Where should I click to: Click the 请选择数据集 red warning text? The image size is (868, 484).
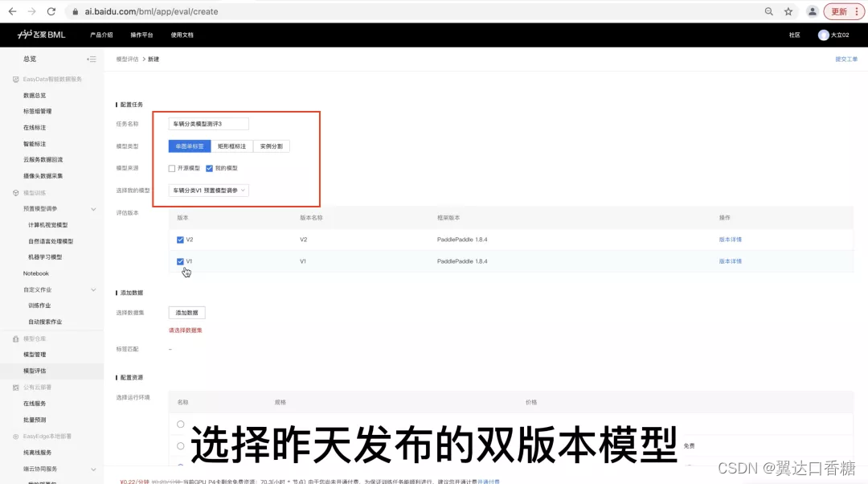point(186,330)
